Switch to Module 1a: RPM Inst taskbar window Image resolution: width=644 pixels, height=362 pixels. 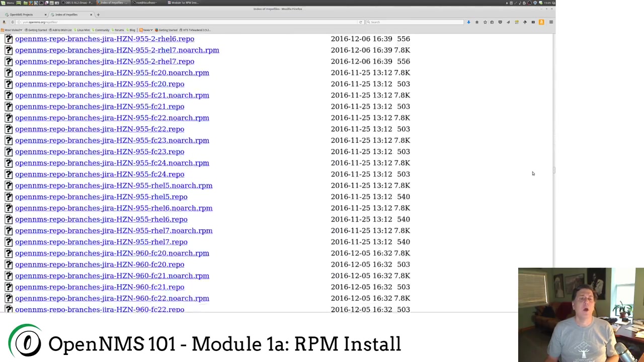point(185,3)
